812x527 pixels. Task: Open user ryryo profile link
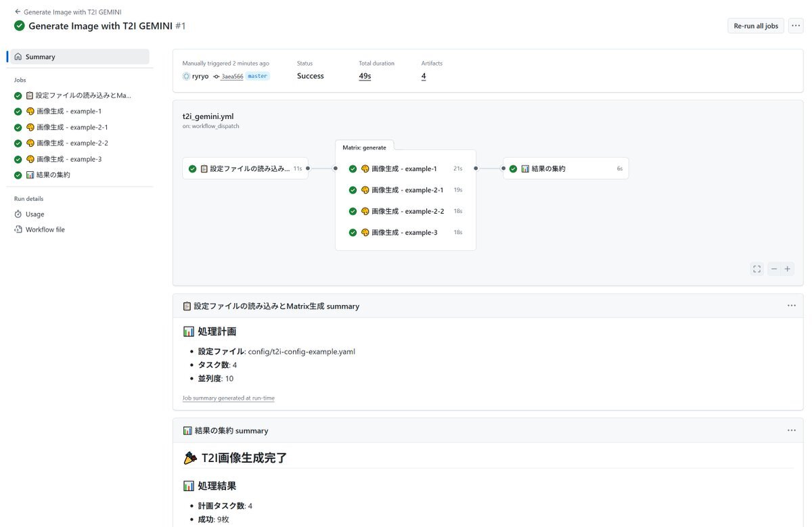(x=200, y=76)
